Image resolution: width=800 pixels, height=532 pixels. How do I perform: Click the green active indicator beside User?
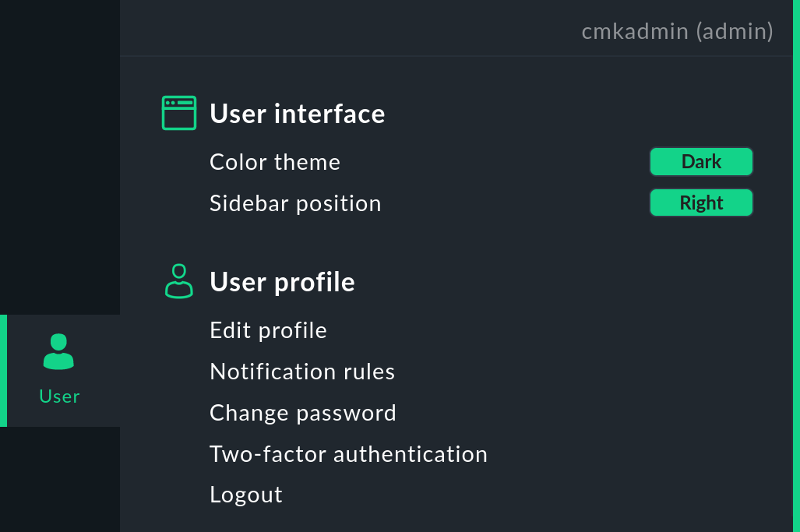pos(3,371)
